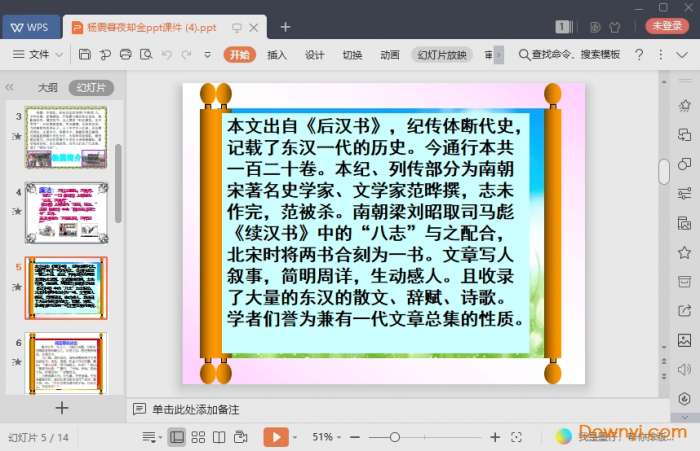Image resolution: width=700 pixels, height=451 pixels.
Task: Open the image icon in right sidebar
Action: 684,340
